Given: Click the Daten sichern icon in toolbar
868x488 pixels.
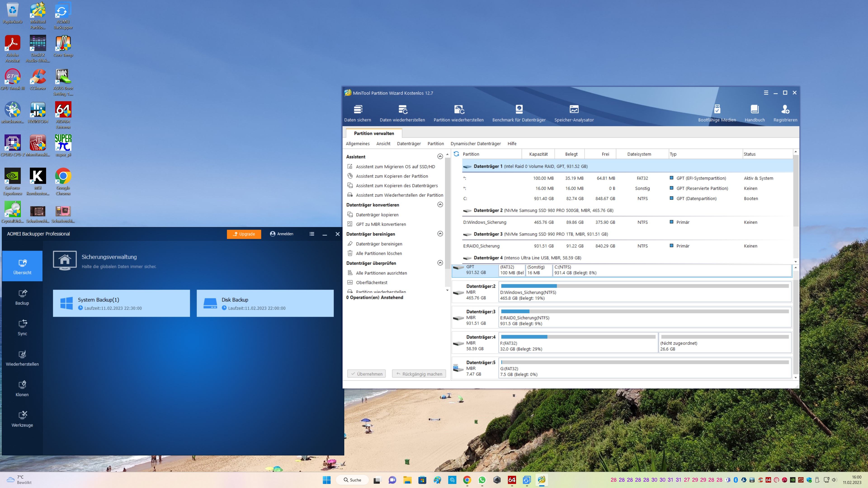Looking at the screenshot, I should [357, 113].
